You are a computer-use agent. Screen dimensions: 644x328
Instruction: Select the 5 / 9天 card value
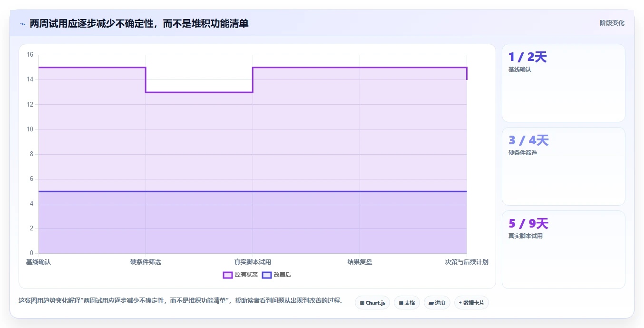(528, 224)
